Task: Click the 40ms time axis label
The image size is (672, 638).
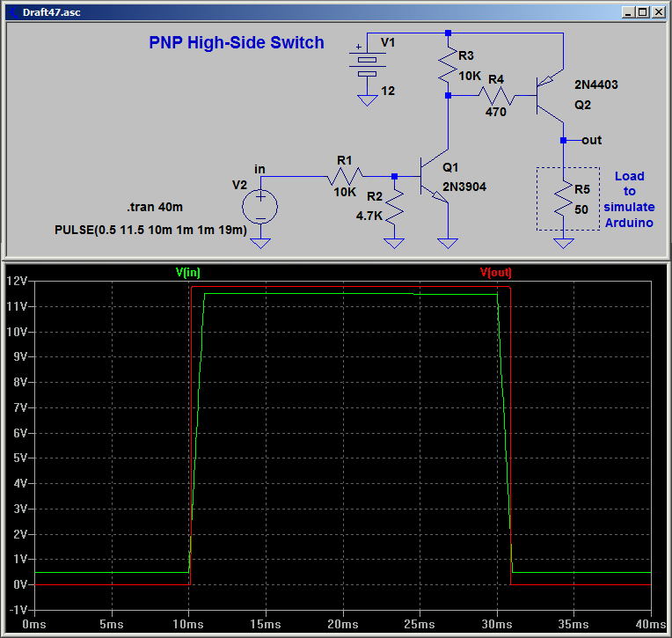Action: click(651, 624)
